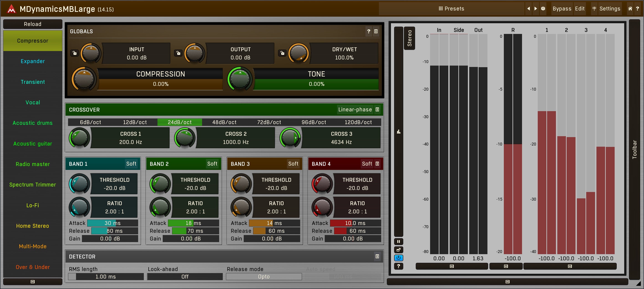The height and width of the screenshot is (289, 644).
Task: Pause the meters display
Action: (398, 241)
